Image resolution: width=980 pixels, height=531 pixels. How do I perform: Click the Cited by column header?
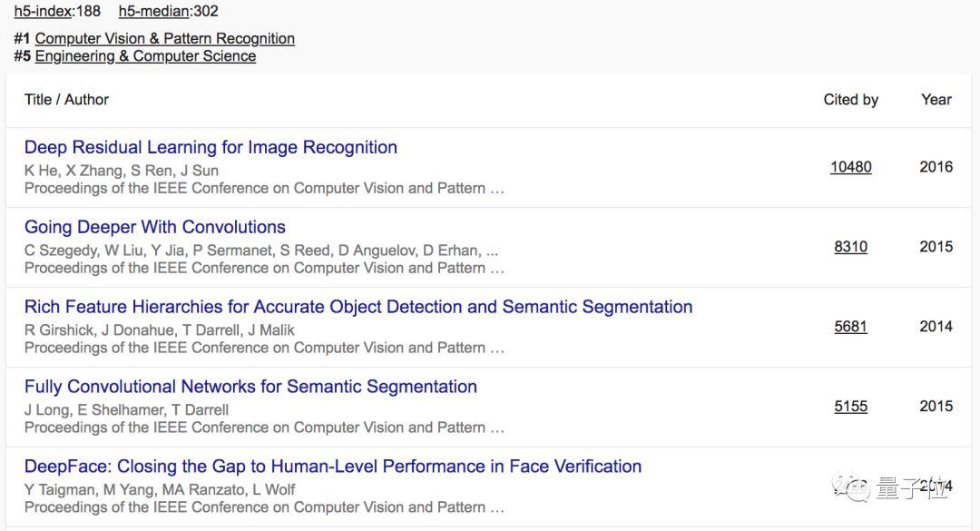pyautogui.click(x=850, y=100)
